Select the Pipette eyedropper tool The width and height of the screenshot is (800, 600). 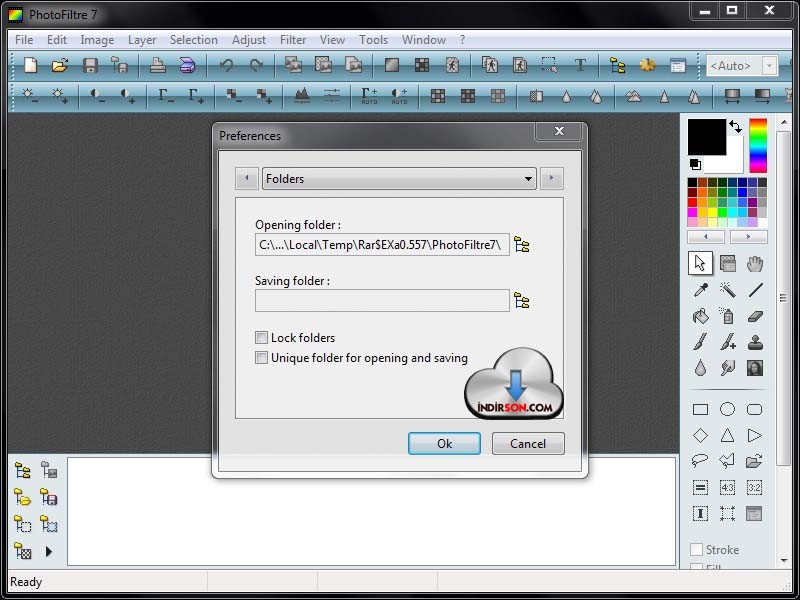[x=701, y=290]
